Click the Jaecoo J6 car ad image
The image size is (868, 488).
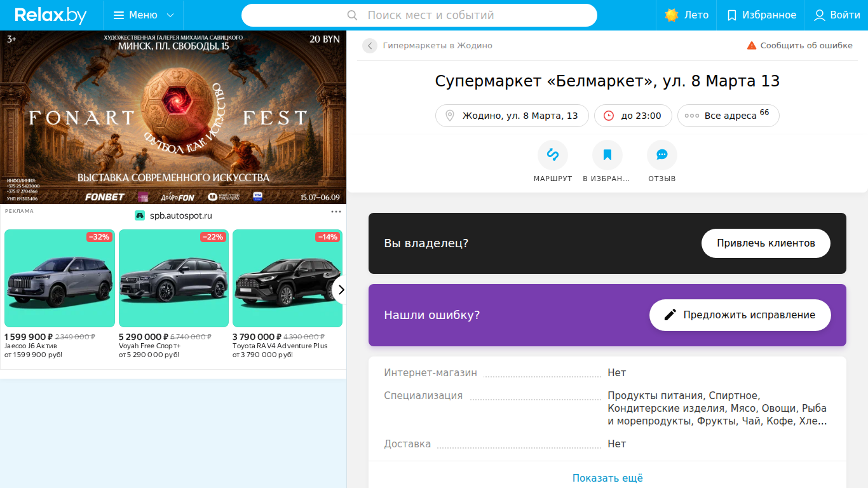[x=60, y=278]
